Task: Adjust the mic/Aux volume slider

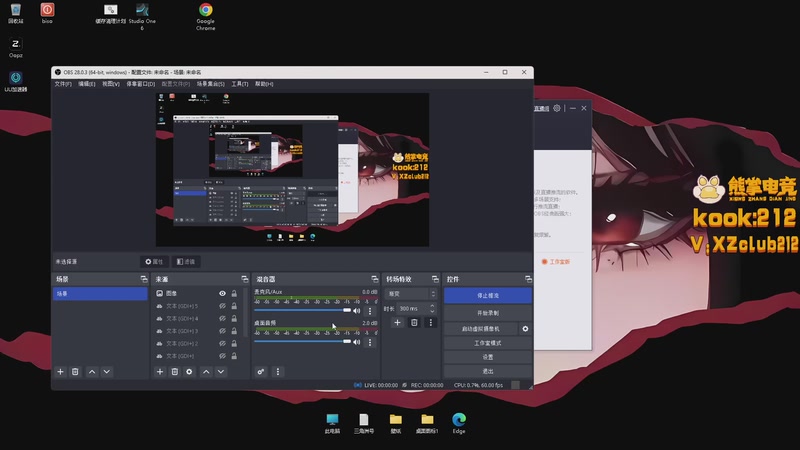Action: point(303,310)
